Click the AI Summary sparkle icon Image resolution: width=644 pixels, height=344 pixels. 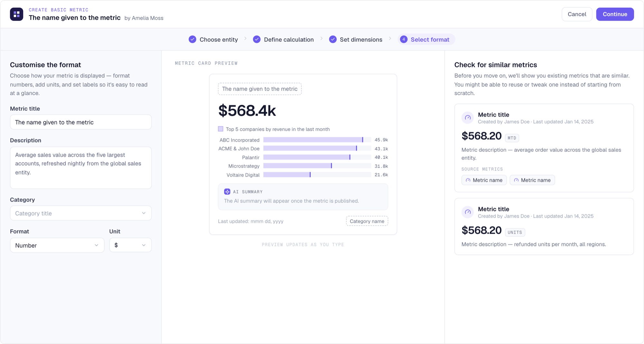[x=227, y=192]
